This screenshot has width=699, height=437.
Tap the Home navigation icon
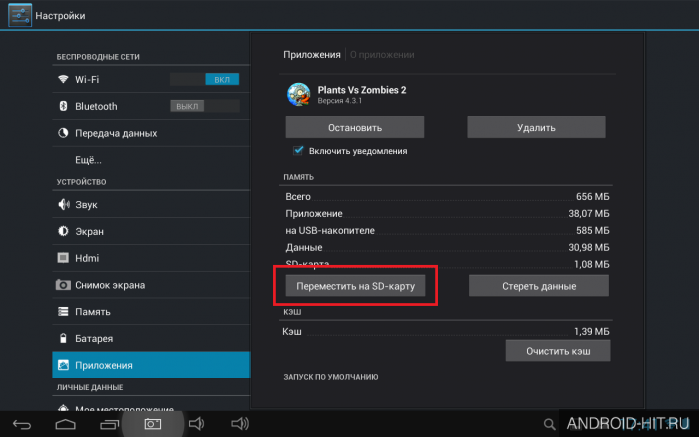65,424
